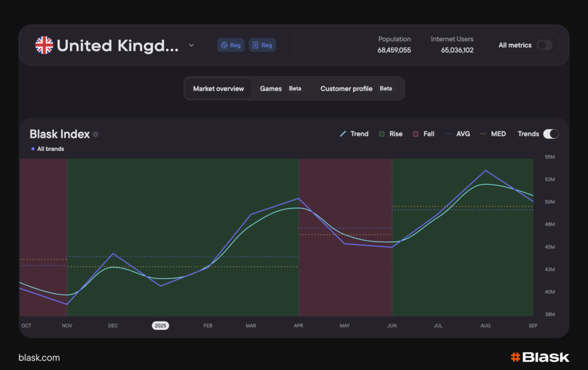
Task: Click the United Kingdom flag icon
Action: tap(44, 45)
